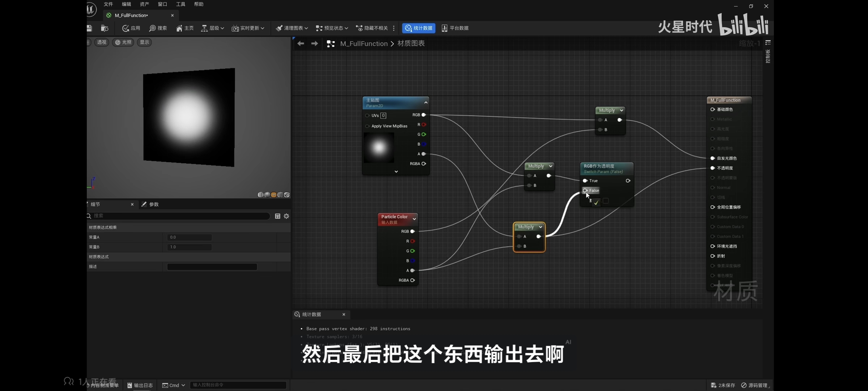
Task: Click the Constant A (常量A) value field
Action: click(x=190, y=237)
